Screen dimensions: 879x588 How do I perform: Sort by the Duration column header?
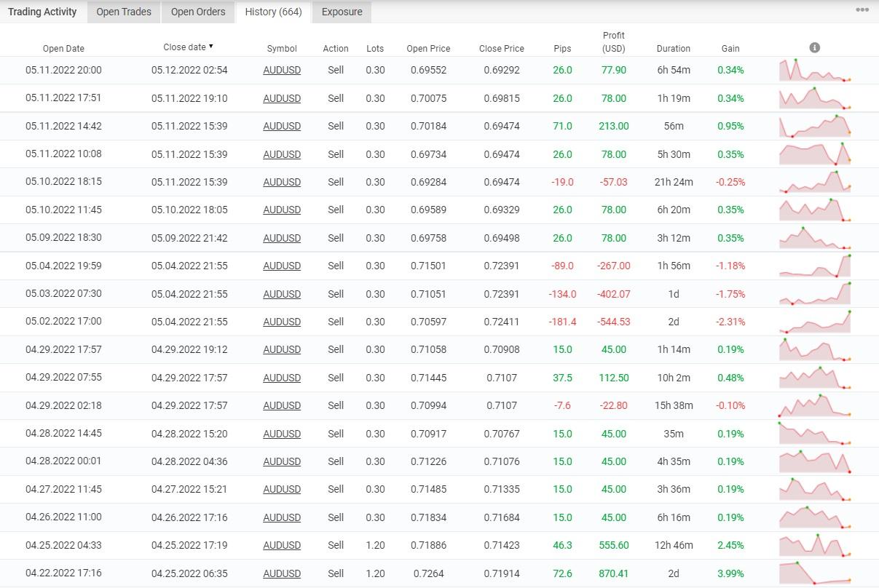point(674,49)
